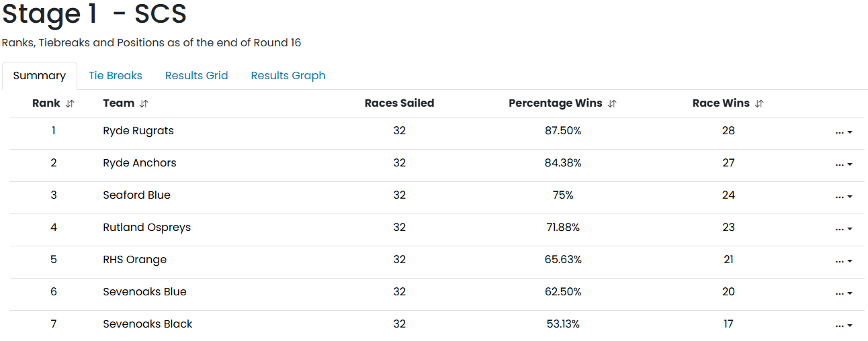This screenshot has height=341, width=868.
Task: Open Sevenoaks Black row options dropdown
Action: click(844, 326)
